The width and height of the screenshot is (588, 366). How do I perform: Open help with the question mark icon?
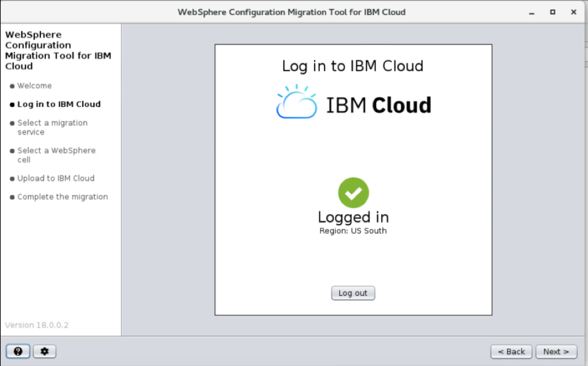click(18, 352)
